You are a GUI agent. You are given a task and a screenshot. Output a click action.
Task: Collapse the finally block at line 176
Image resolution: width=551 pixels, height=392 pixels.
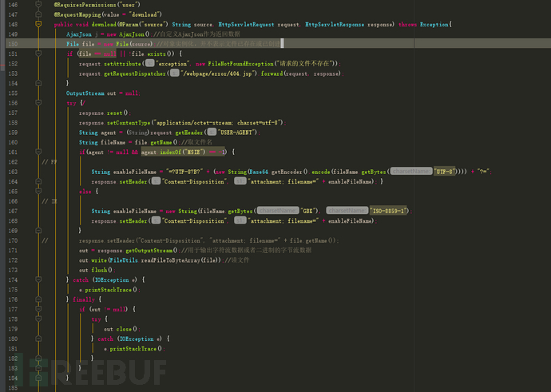tap(38, 299)
